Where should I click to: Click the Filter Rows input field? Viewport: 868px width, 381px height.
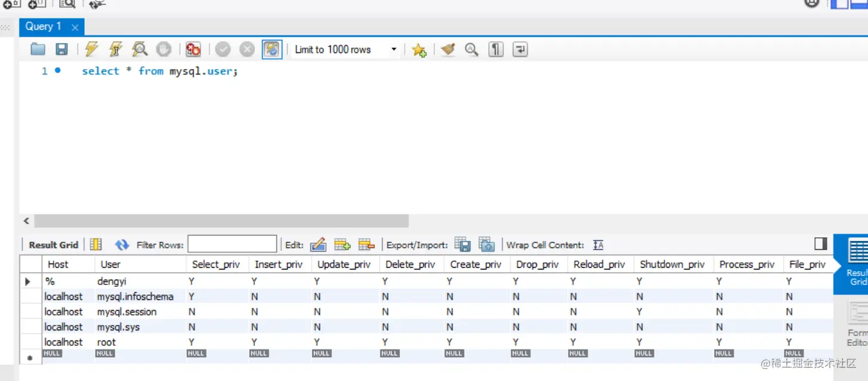pyautogui.click(x=232, y=244)
